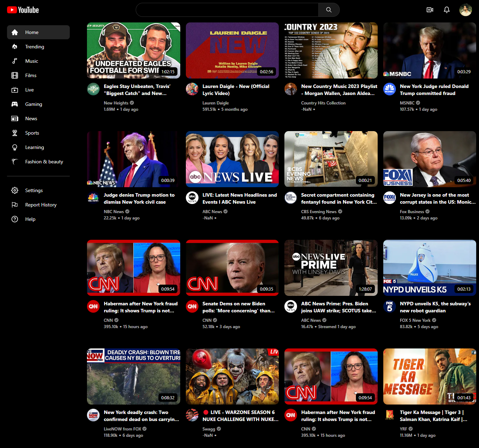Open 'New York deadly crash' video title
Screen dimensions: 479x448
[141, 416]
